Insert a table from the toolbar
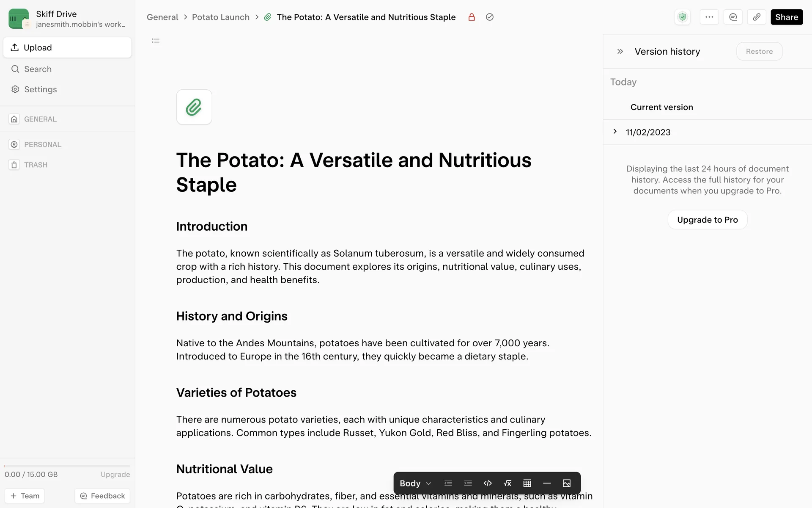 [x=527, y=483]
